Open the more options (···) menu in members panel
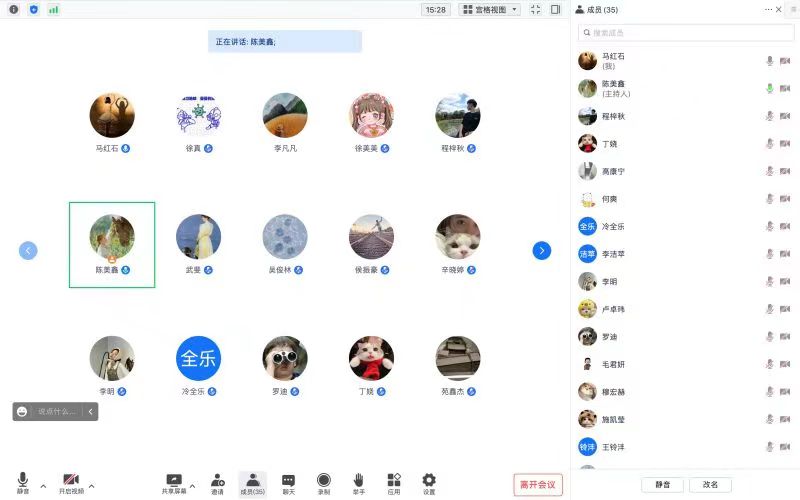This screenshot has width=800, height=500. (768, 9)
